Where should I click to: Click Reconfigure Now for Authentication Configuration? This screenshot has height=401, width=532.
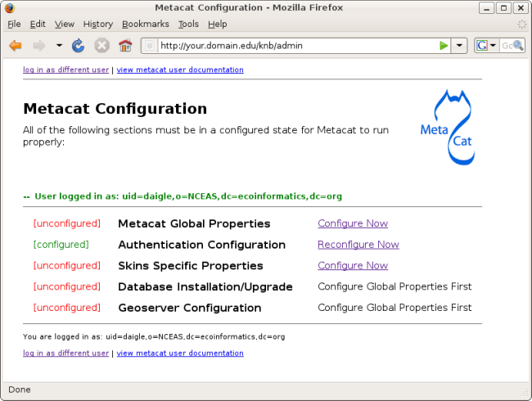click(x=358, y=245)
